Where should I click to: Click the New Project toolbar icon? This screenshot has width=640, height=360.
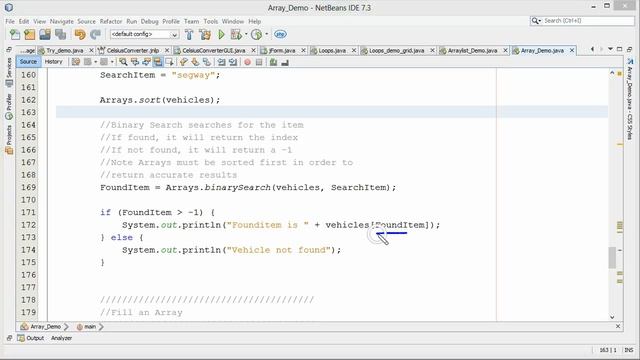coord(30,34)
